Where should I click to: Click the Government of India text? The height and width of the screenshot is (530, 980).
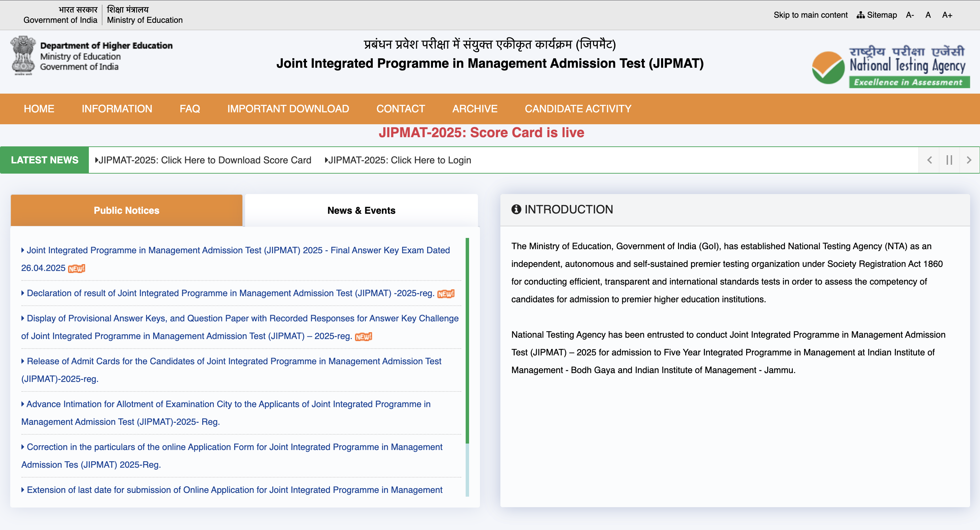(60, 20)
